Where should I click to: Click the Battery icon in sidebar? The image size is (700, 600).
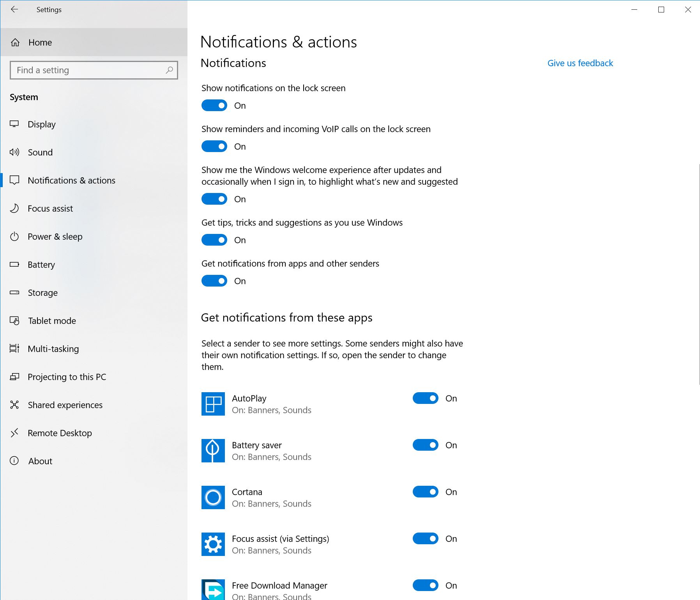[x=14, y=264]
